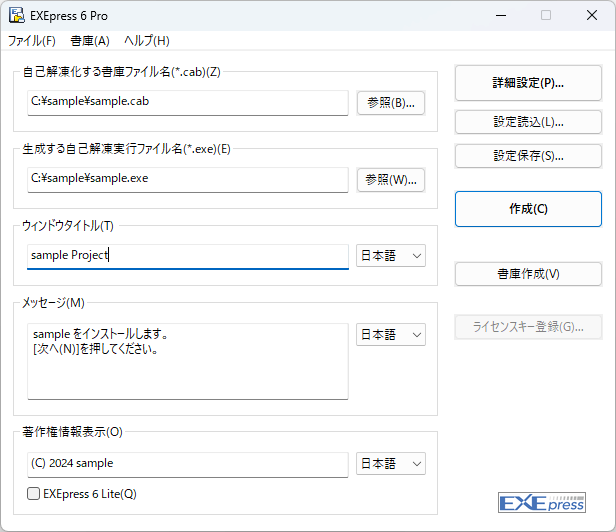Screen dimensions: 616x532
Task: Open 詳細設定(P)... settings
Action: (528, 83)
